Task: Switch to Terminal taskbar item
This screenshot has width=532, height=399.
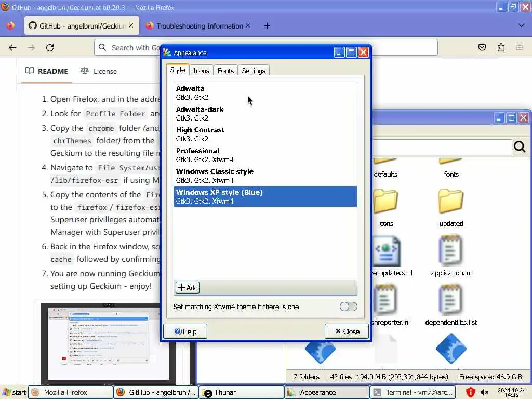Action: [412, 392]
